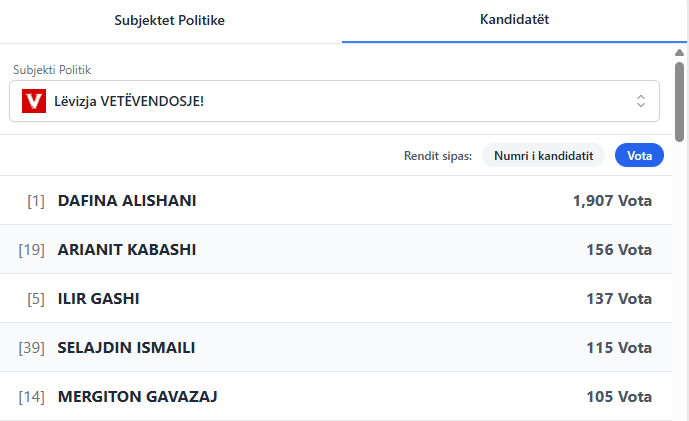This screenshot has width=689, height=421.
Task: Click the scrollbar up arrow
Action: coord(680,51)
